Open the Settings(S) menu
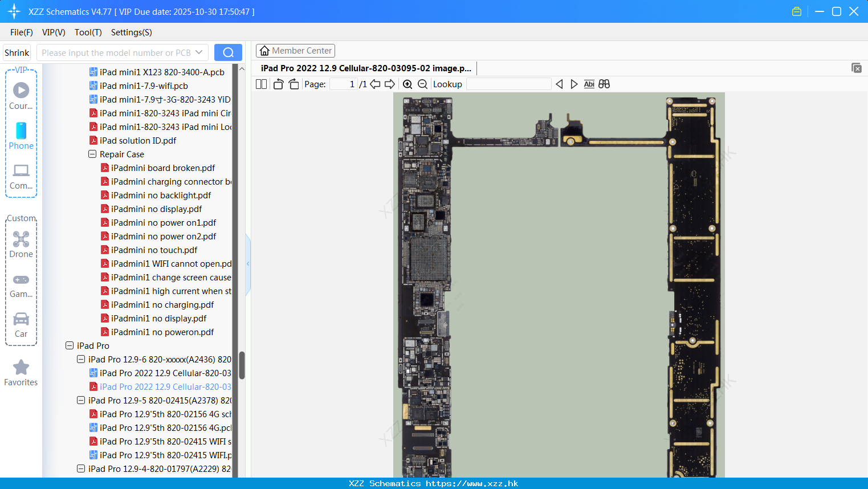The height and width of the screenshot is (489, 868). click(132, 32)
